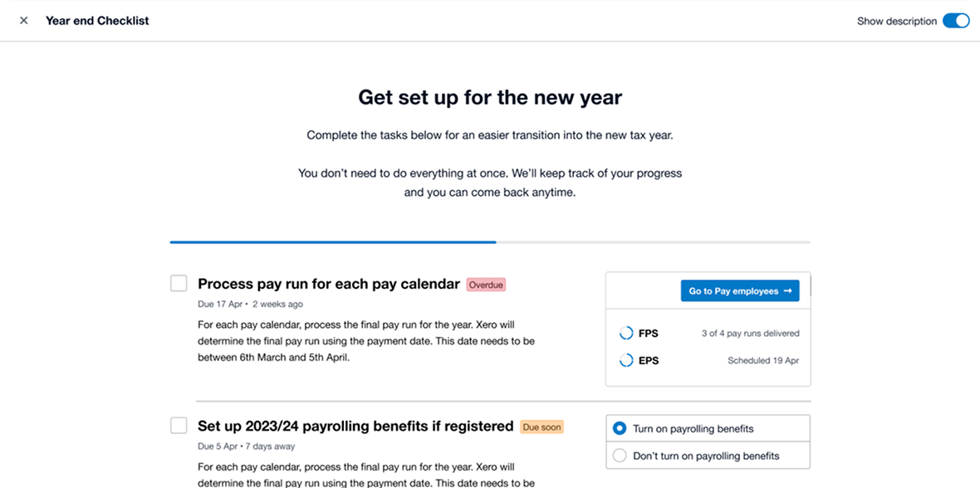Click Get set up for the new year heading

click(490, 97)
